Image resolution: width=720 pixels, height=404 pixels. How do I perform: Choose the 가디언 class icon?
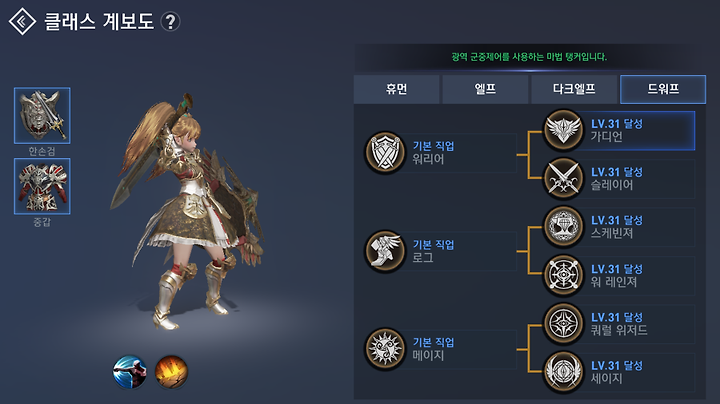tap(563, 130)
